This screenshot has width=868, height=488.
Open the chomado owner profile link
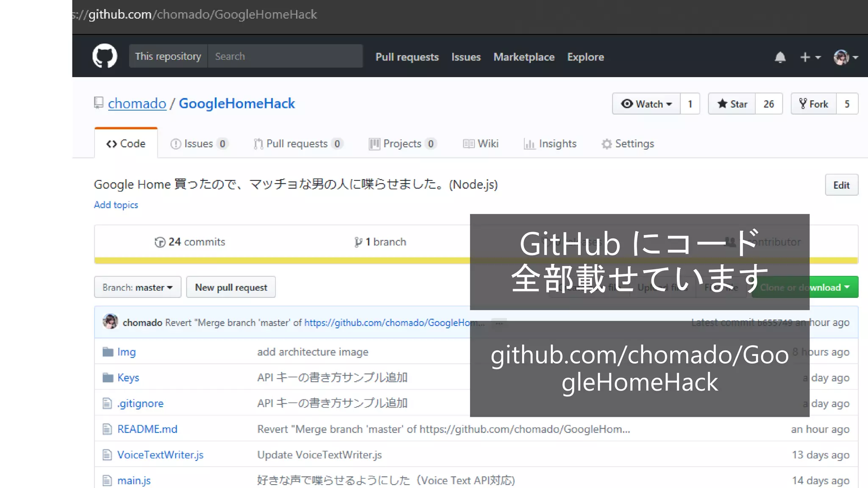tap(137, 103)
